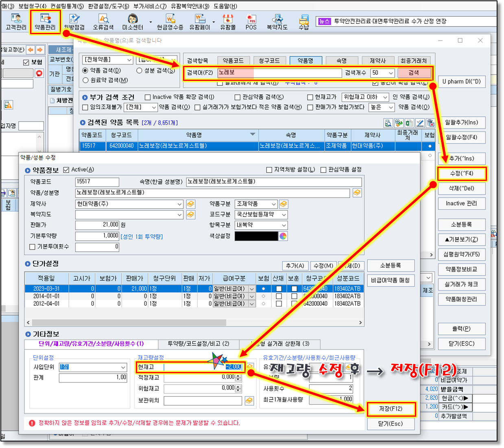This screenshot has height=448, width=504.
Task: Toggle the Active(A) checkbox
Action: [66, 170]
